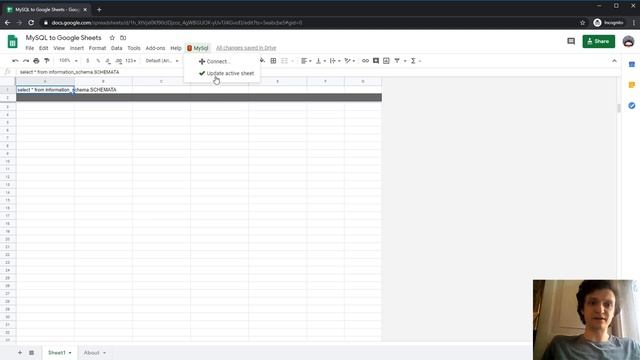Click the insert chart icon

click(x=386, y=61)
